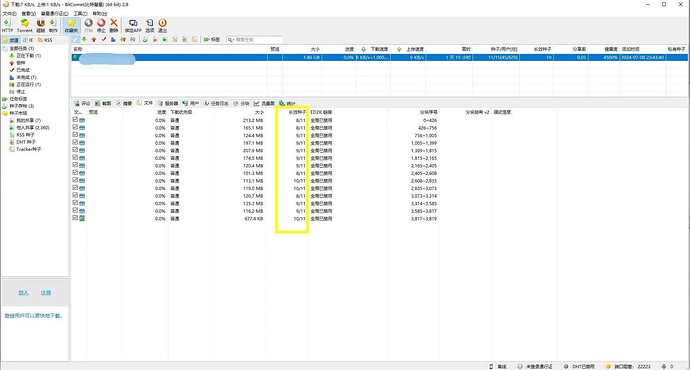The image size is (690, 370).
Task: Click the orange Exit power icon
Action: [162, 26]
